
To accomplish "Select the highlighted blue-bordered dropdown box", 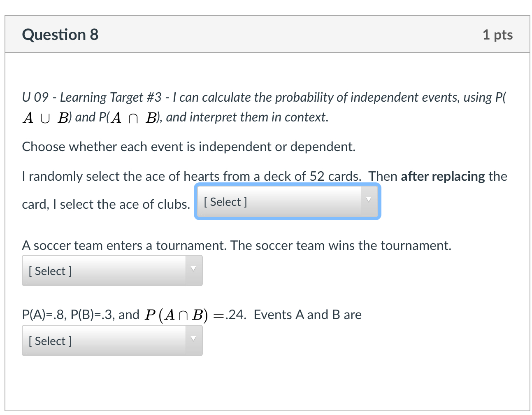I will point(287,202).
